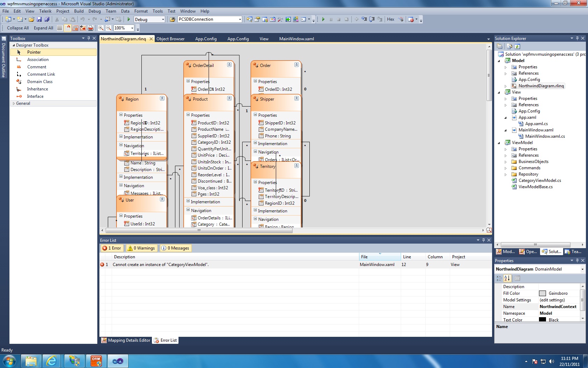Toggle the 1 Error filter button
Viewport: 588px width, 368px height.
(x=112, y=248)
